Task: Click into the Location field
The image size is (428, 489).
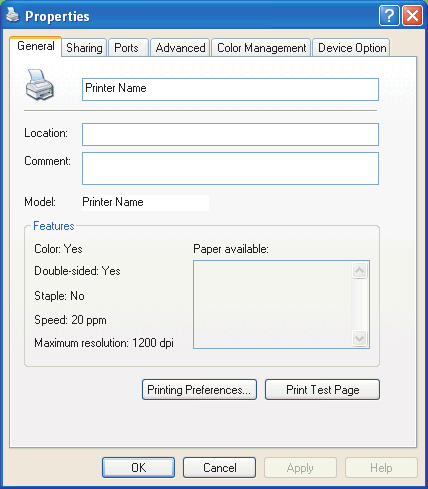Action: 230,134
